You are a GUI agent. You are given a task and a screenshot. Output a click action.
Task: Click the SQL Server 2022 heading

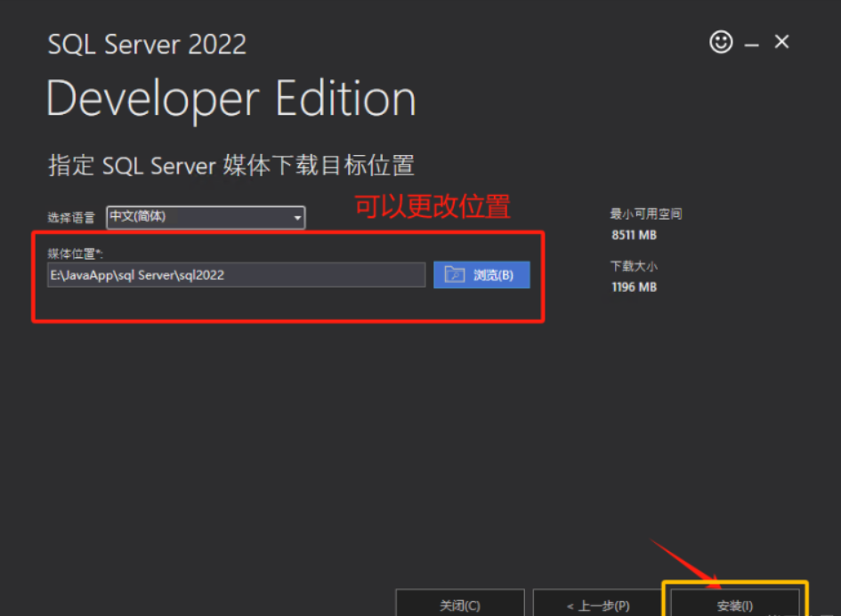tap(147, 44)
